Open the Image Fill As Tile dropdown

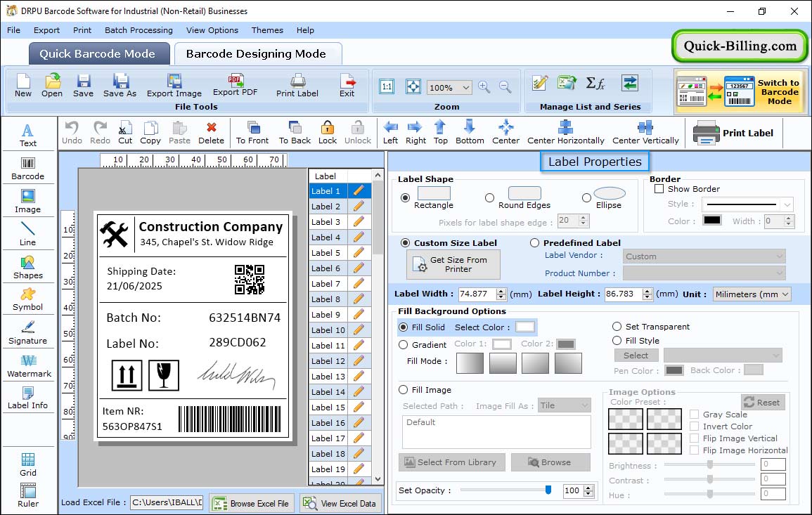click(565, 405)
